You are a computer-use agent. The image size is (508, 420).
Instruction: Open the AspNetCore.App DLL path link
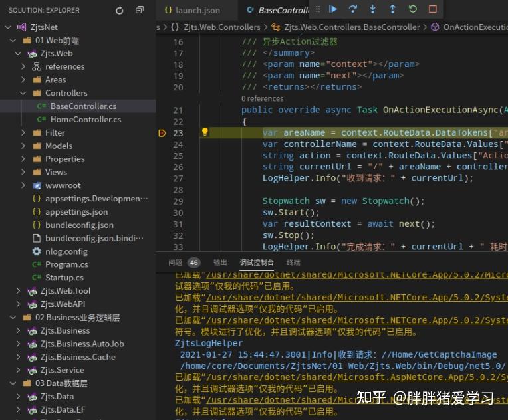click(x=357, y=377)
